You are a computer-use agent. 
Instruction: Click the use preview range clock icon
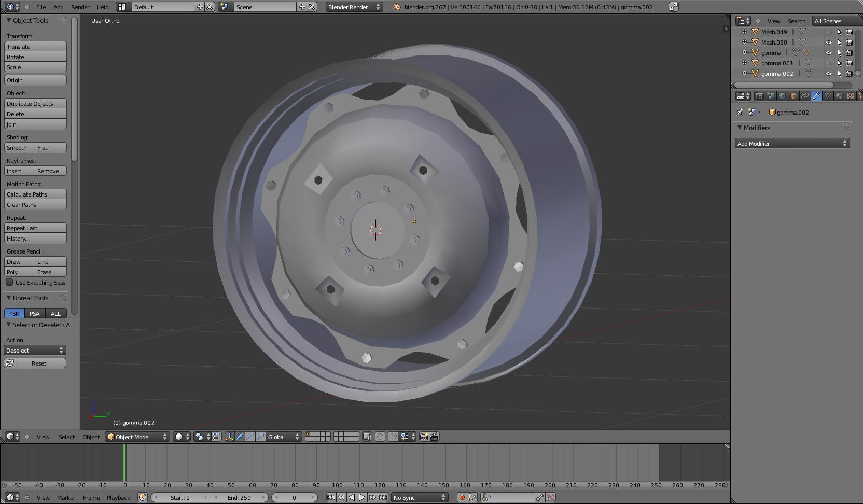point(143,497)
